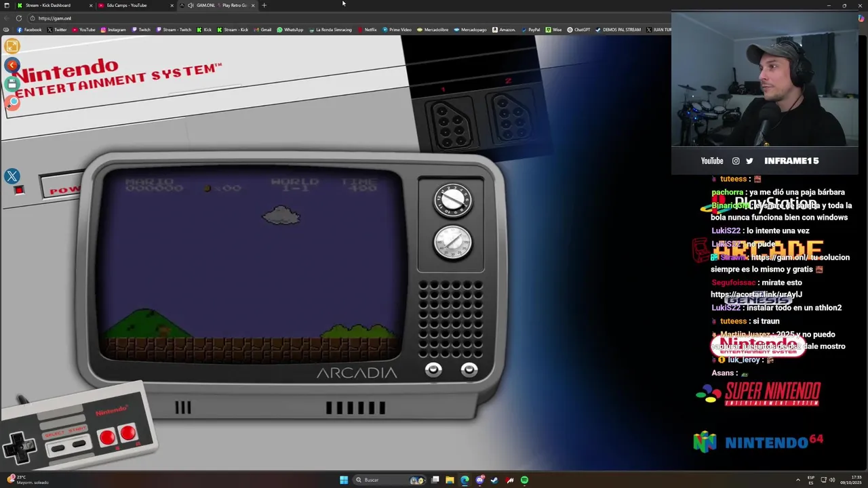The height and width of the screenshot is (488, 868).
Task: Click the right red NES controller button
Action: pos(127,433)
